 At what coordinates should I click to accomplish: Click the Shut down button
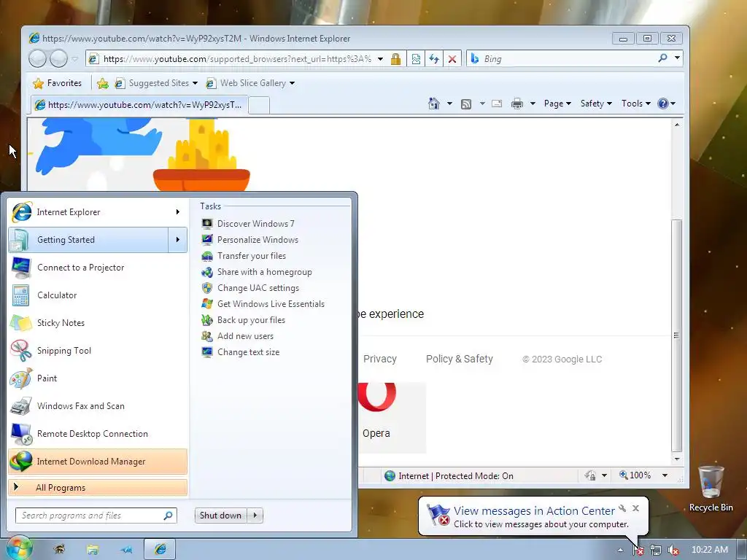[220, 516]
